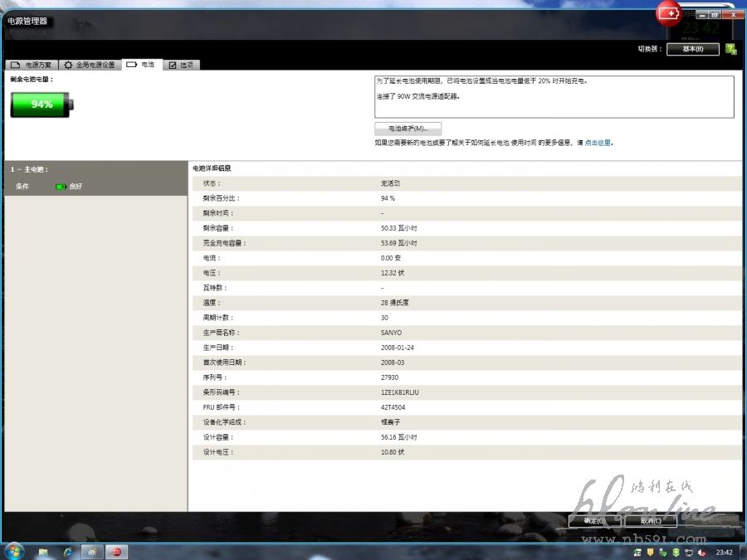Click the cycle count value 30
Screen dimensions: 747x560
pyautogui.click(x=384, y=318)
